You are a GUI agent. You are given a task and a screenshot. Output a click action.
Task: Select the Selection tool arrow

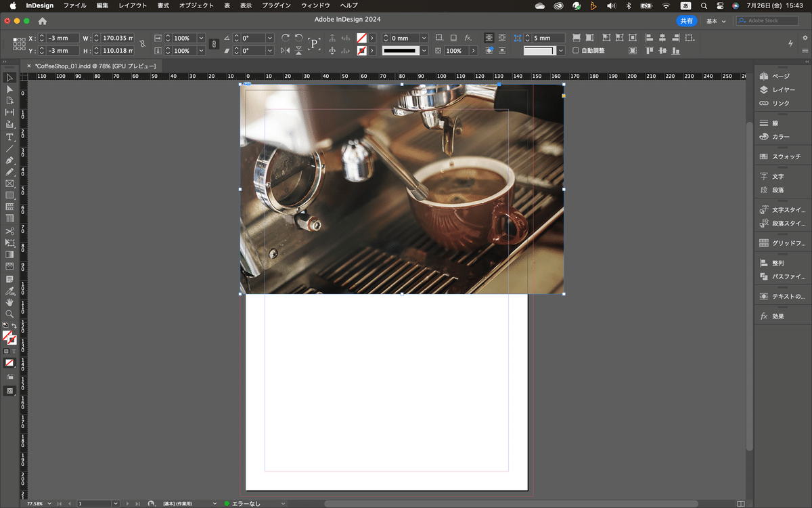coord(9,78)
